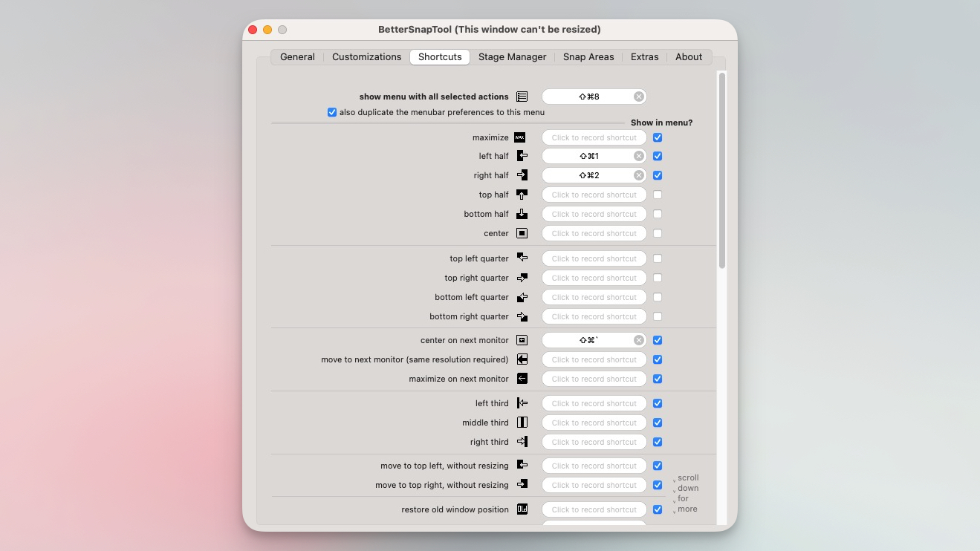Uncheck duplicate menubar preferences checkbox
Screen dimensions: 980x551
pyautogui.click(x=332, y=112)
